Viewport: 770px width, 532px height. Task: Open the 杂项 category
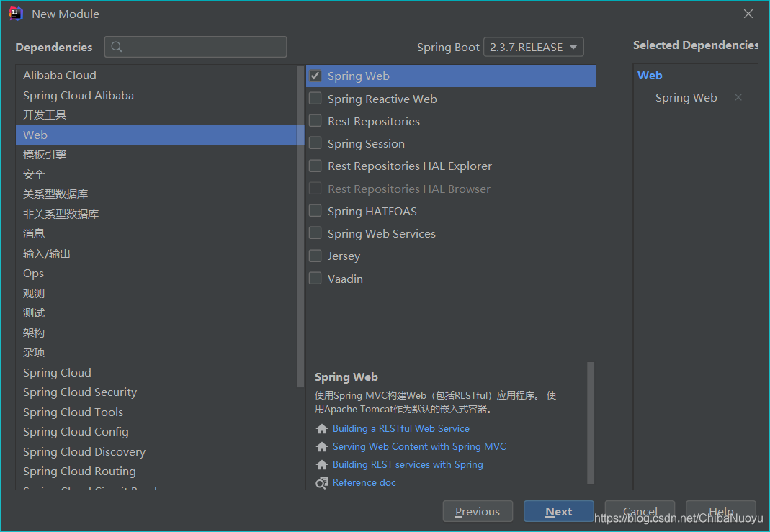[x=156, y=352]
